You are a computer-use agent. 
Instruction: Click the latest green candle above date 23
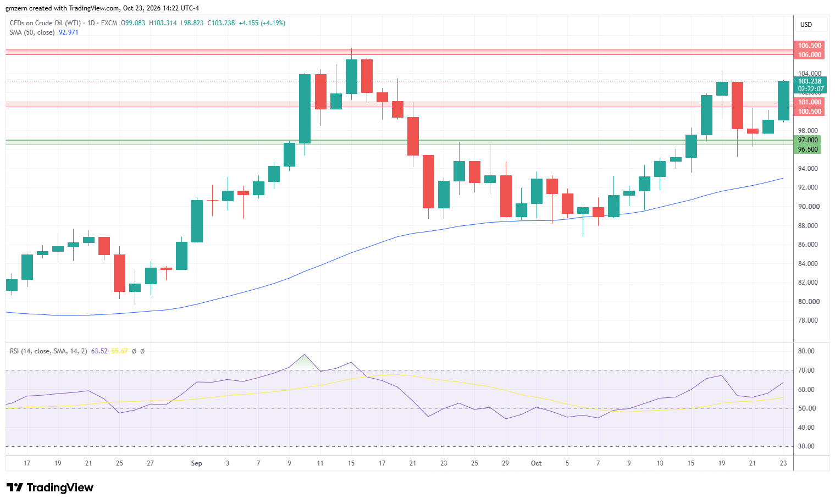pos(783,101)
